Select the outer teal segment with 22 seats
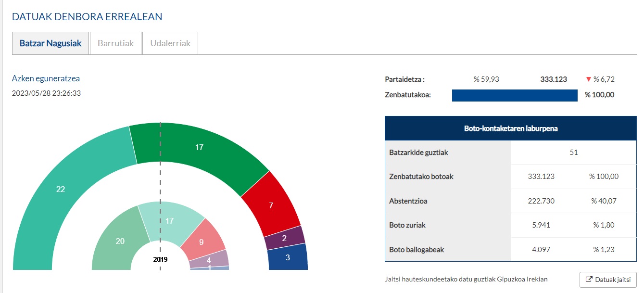 click(x=60, y=190)
